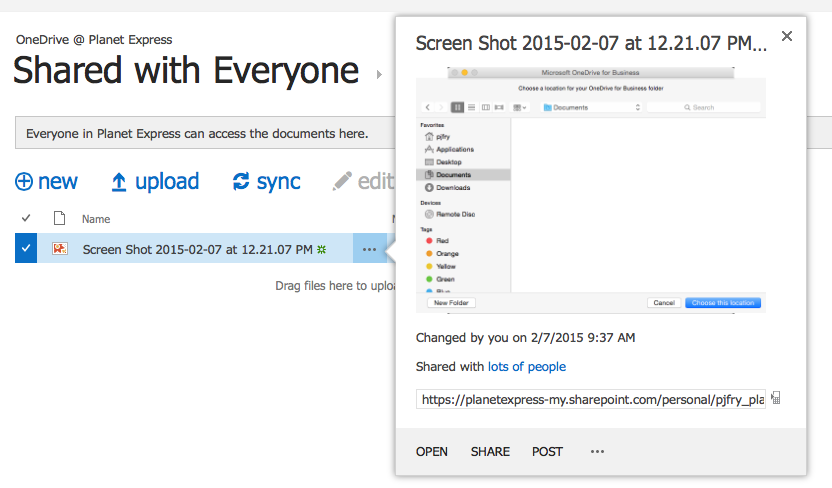This screenshot has width=832, height=488.
Task: Click OPEN in the callout
Action: coord(432,451)
